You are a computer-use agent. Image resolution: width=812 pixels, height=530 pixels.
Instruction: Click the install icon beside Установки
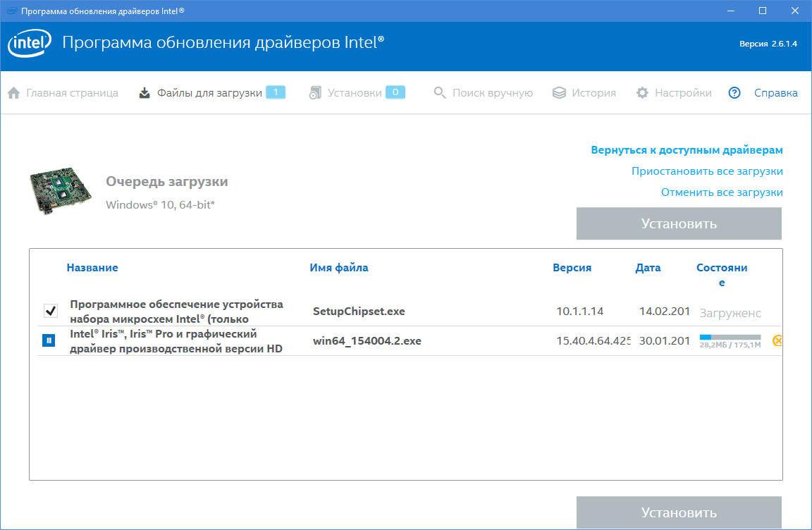315,92
